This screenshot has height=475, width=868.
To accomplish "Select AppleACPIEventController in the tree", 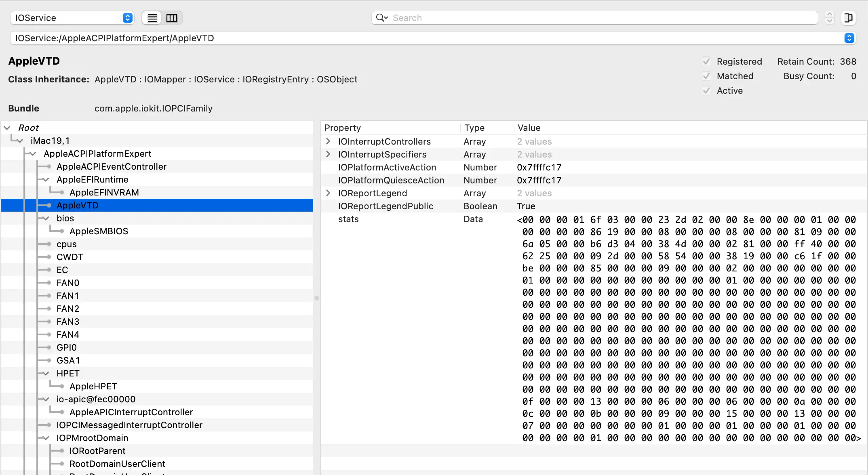I will click(112, 166).
